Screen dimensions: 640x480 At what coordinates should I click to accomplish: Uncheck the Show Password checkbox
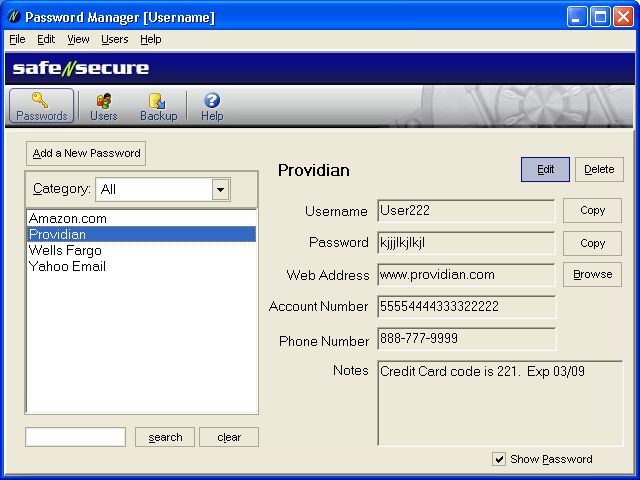[x=499, y=459]
